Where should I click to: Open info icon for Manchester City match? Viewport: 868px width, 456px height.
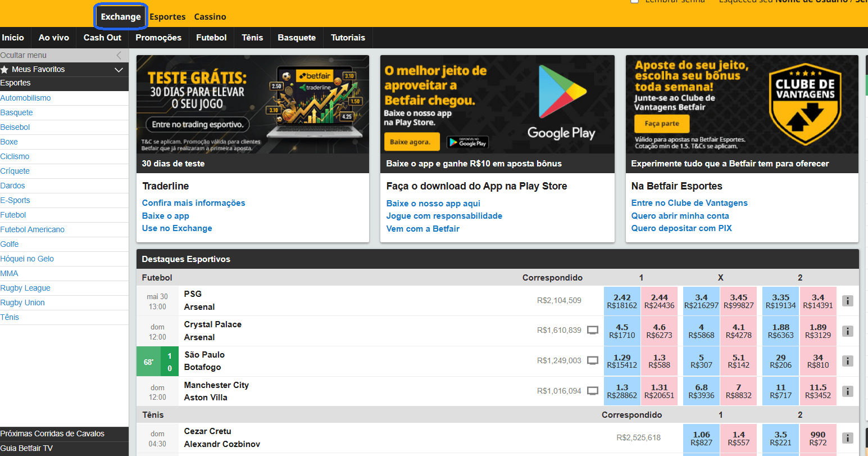pyautogui.click(x=848, y=391)
